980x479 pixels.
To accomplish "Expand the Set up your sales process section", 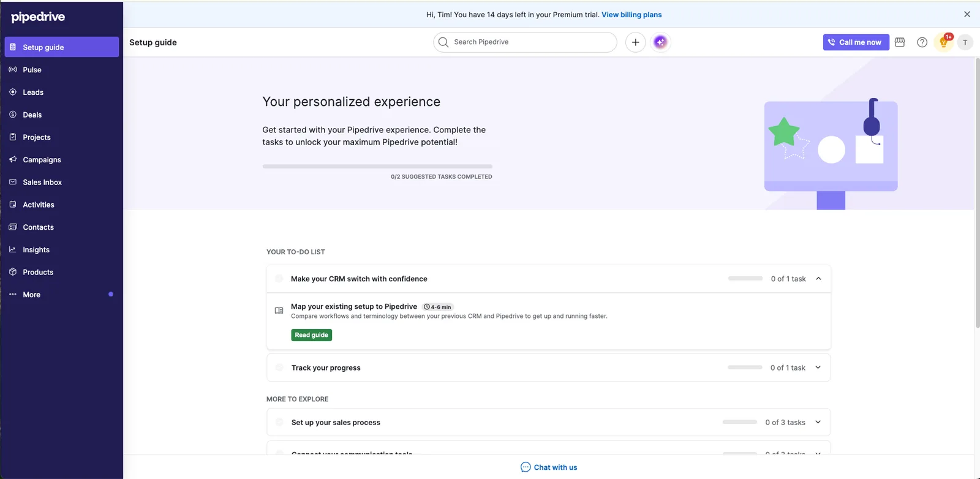I will [x=818, y=422].
